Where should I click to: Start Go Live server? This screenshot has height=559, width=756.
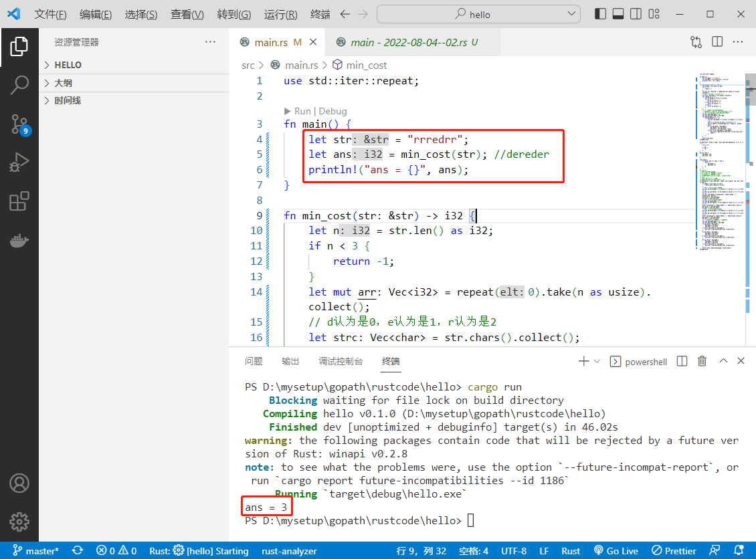pos(616,551)
